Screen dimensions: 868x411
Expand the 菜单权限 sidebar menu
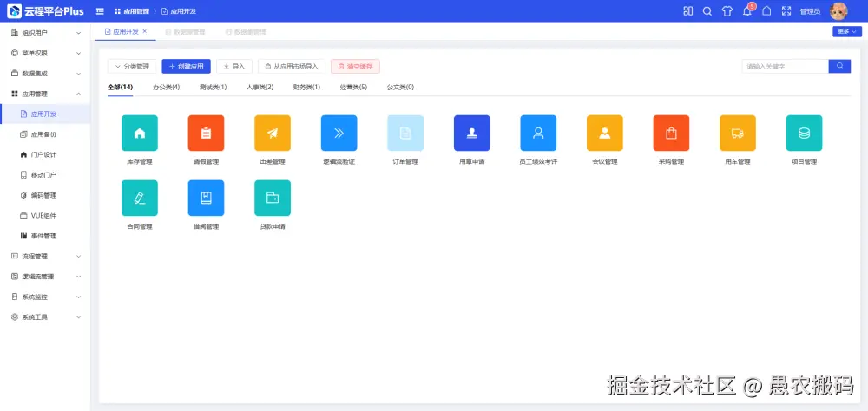tap(45, 53)
